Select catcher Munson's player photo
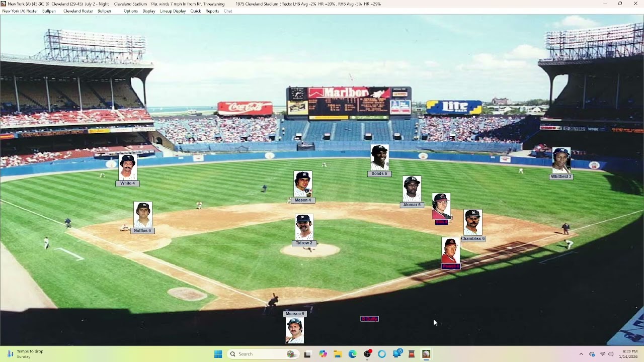The width and height of the screenshot is (644, 362). tap(295, 330)
